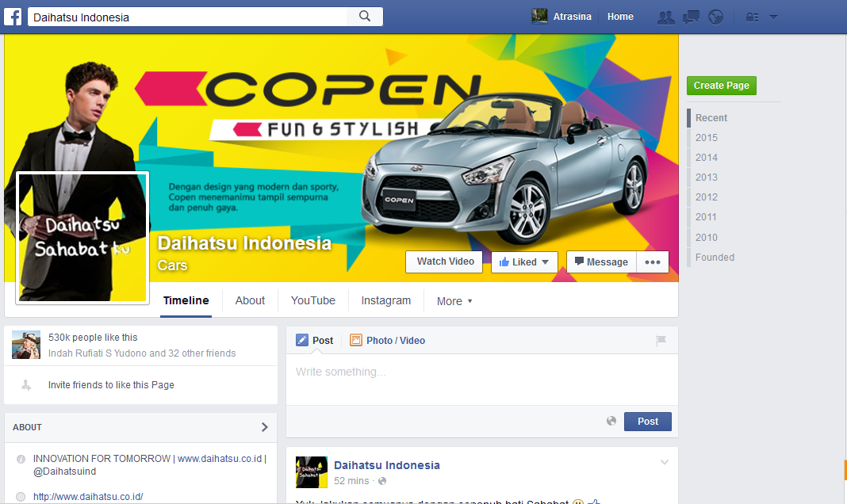This screenshot has width=847, height=504.
Task: Go to the Atrasina profile link
Action: [572, 17]
